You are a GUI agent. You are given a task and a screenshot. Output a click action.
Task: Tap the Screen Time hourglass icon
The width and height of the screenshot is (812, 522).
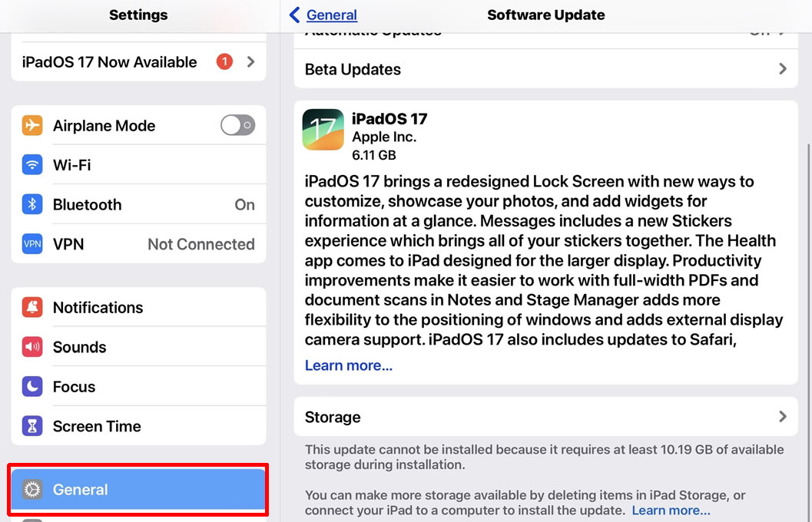click(x=32, y=426)
